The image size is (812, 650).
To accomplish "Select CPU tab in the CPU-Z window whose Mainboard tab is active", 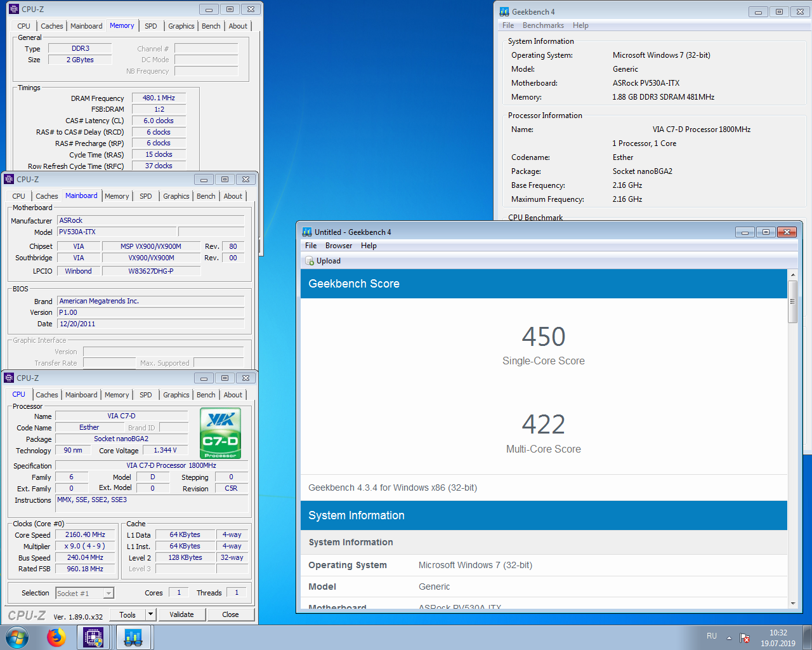I will point(19,196).
